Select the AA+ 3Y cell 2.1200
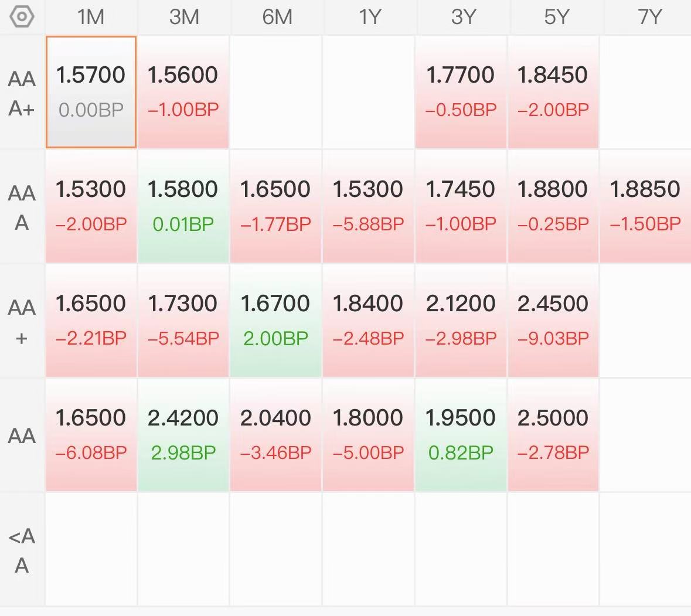The width and height of the screenshot is (691, 616). point(461,321)
